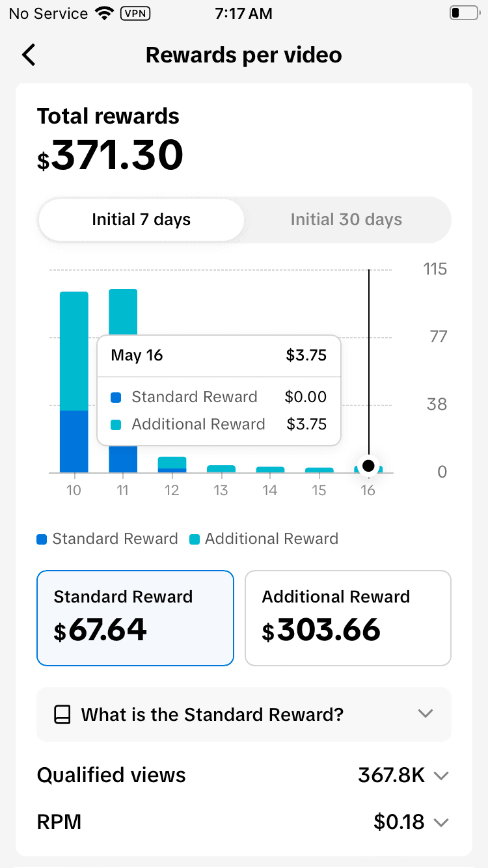Viewport: 488px width, 868px height.
Task: Click the blue Standard Reward legend square
Action: pyautogui.click(x=42, y=539)
